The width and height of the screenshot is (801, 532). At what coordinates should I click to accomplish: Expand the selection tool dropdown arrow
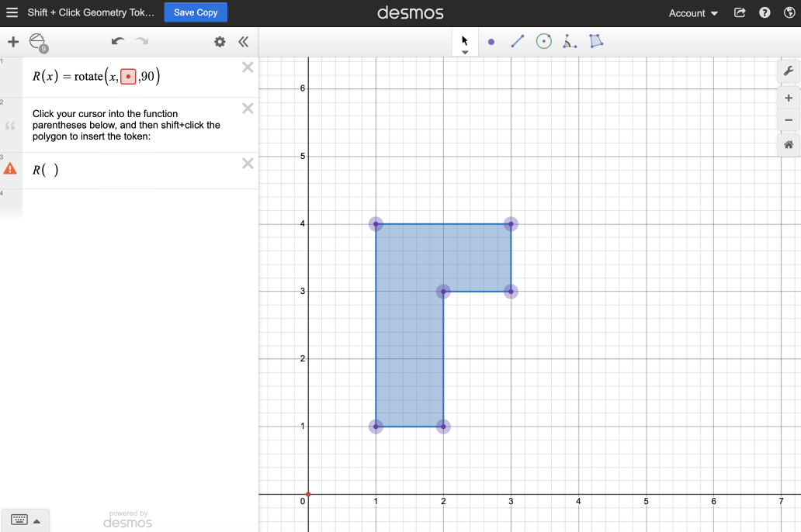(465, 53)
